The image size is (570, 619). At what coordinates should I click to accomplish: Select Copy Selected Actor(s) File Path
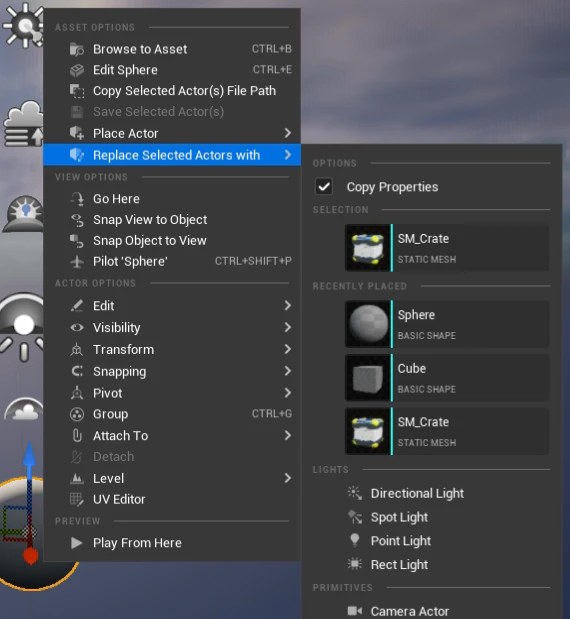(x=172, y=91)
